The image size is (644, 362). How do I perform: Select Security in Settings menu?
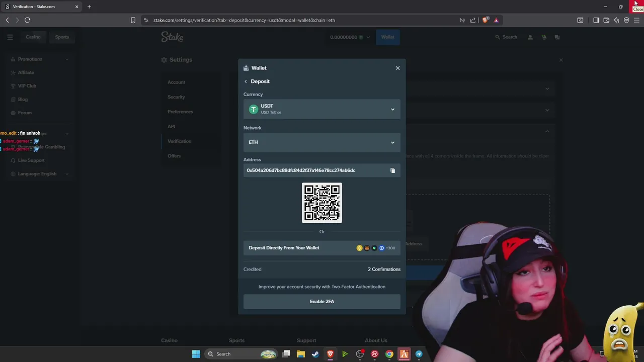coord(176,97)
